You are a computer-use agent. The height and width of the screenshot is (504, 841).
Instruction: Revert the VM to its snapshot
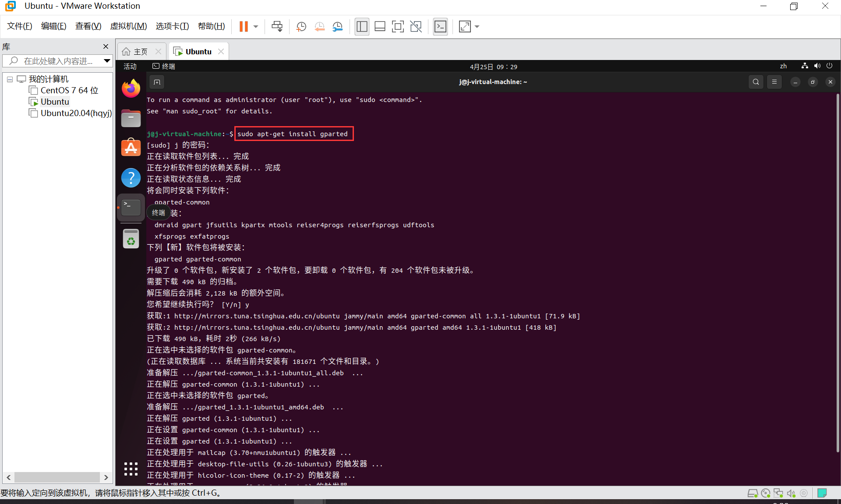[319, 26]
